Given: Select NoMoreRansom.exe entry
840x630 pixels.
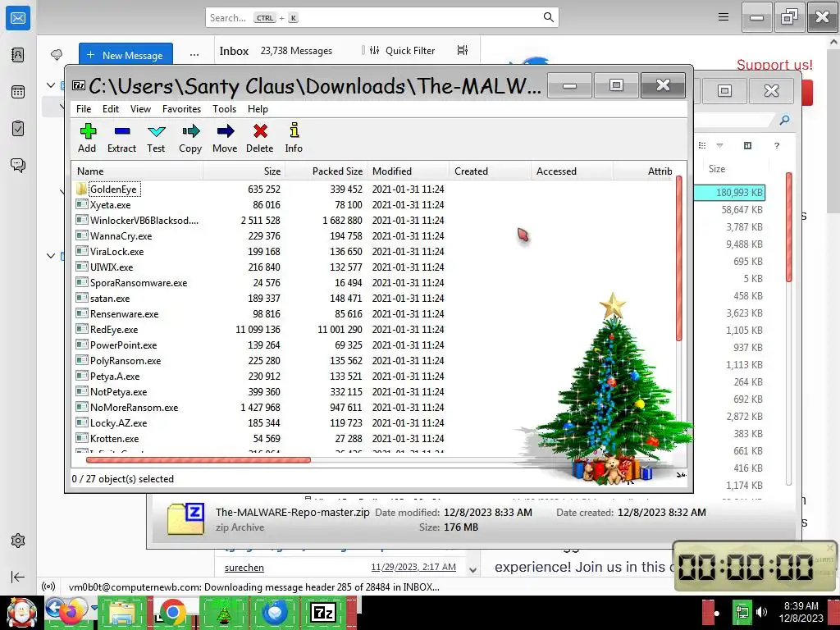Looking at the screenshot, I should [134, 407].
